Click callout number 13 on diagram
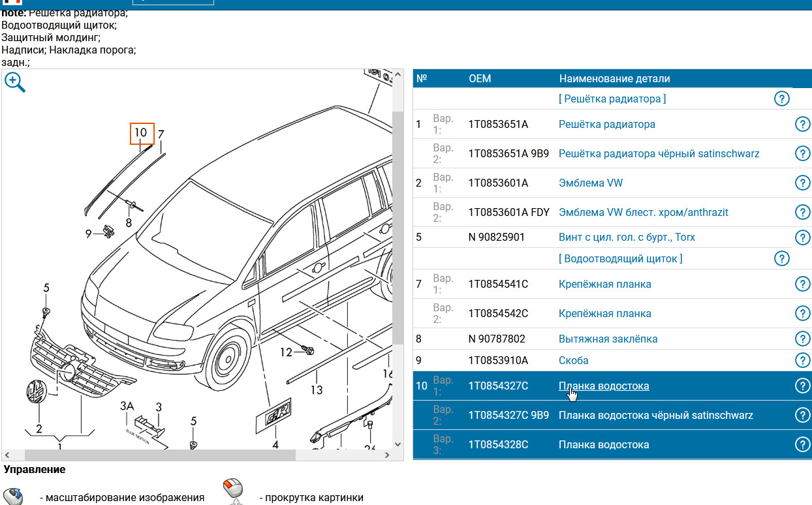812x505 pixels. click(317, 390)
